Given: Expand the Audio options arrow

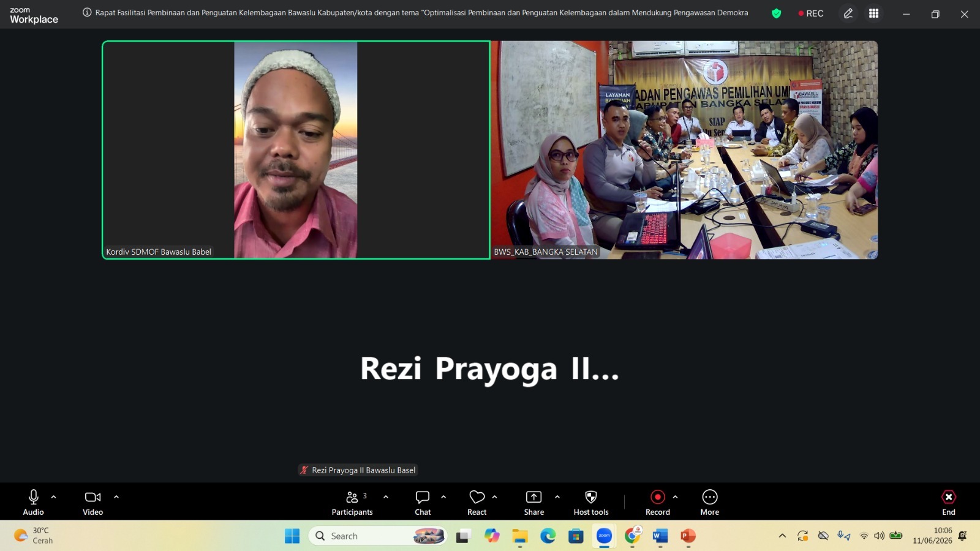Looking at the screenshot, I should [54, 497].
